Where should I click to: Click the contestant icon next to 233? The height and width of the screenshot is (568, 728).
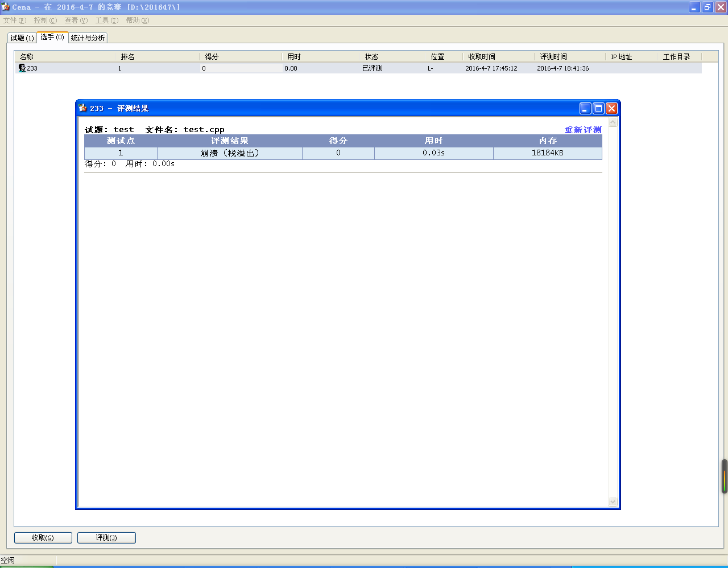click(x=22, y=68)
